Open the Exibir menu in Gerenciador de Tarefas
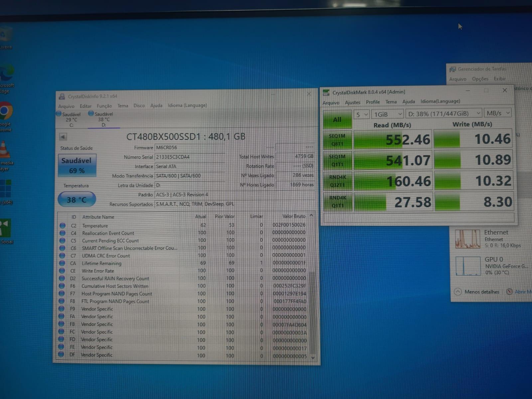The height and width of the screenshot is (399, 532). coord(499,79)
